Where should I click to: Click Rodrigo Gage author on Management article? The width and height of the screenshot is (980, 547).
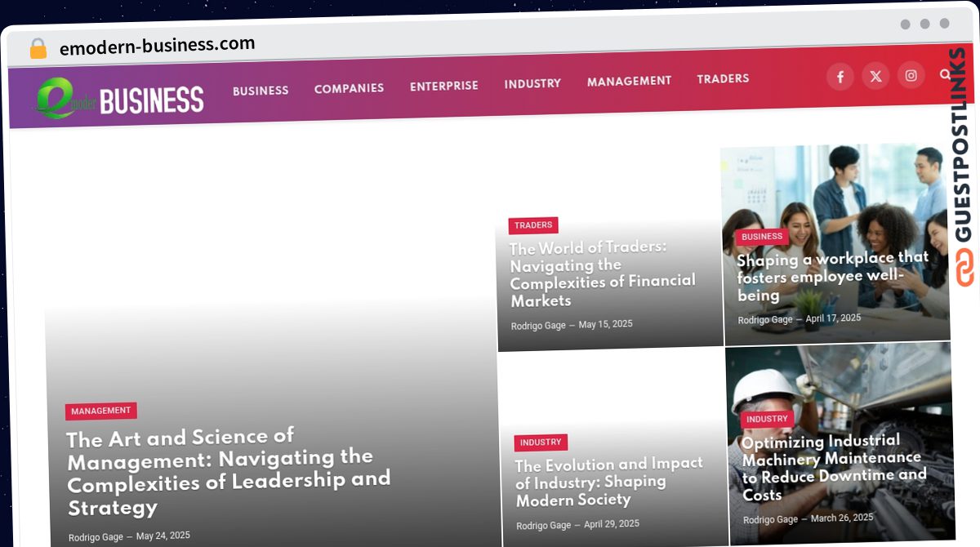[x=96, y=537]
